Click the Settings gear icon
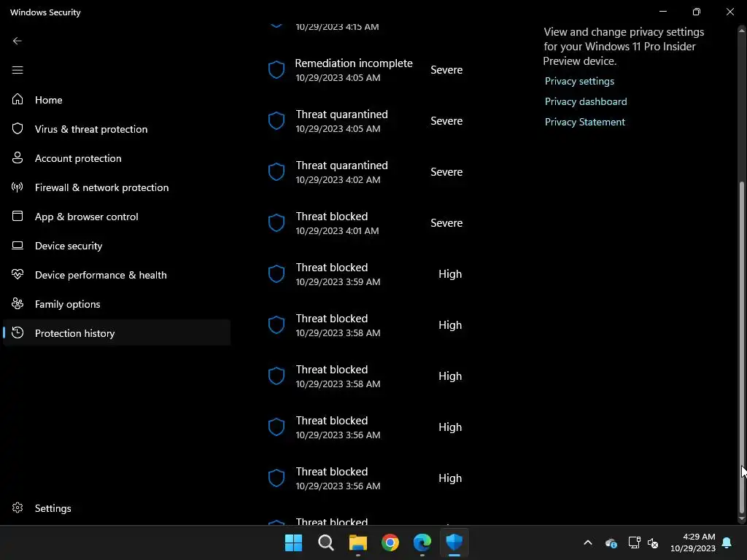 pyautogui.click(x=18, y=507)
